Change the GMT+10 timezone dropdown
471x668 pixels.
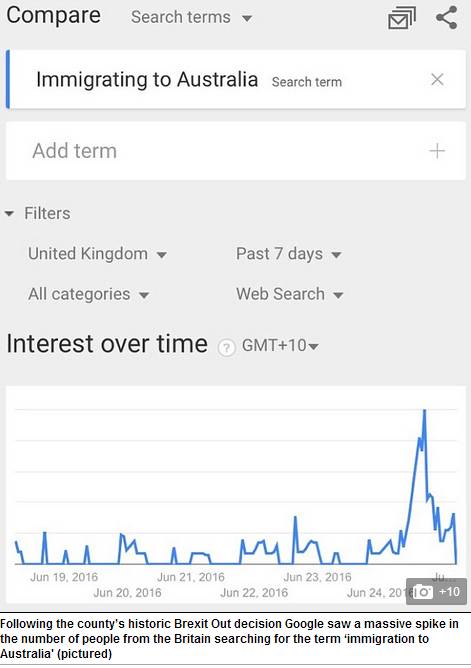[280, 346]
